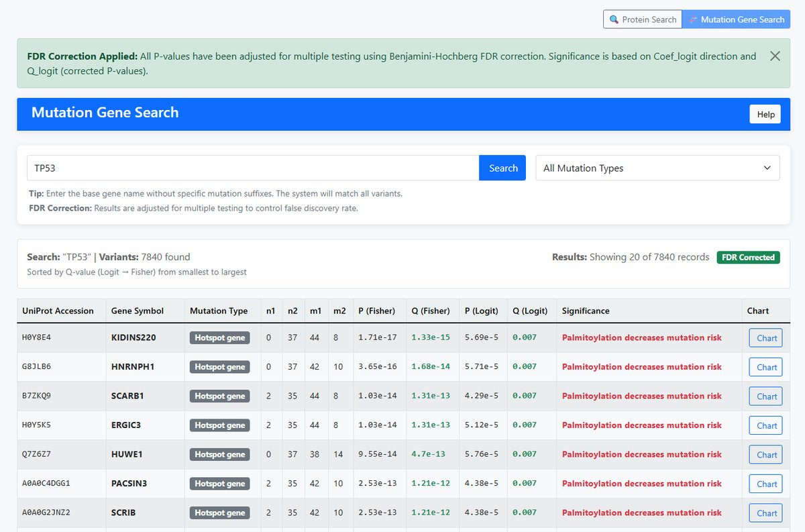Open the All Mutation Types dropdown

tap(657, 168)
